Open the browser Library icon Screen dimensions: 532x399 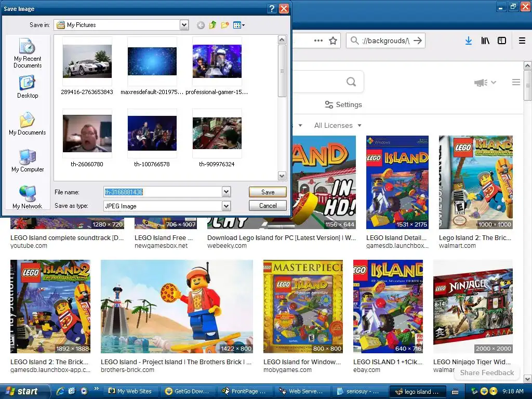(485, 41)
